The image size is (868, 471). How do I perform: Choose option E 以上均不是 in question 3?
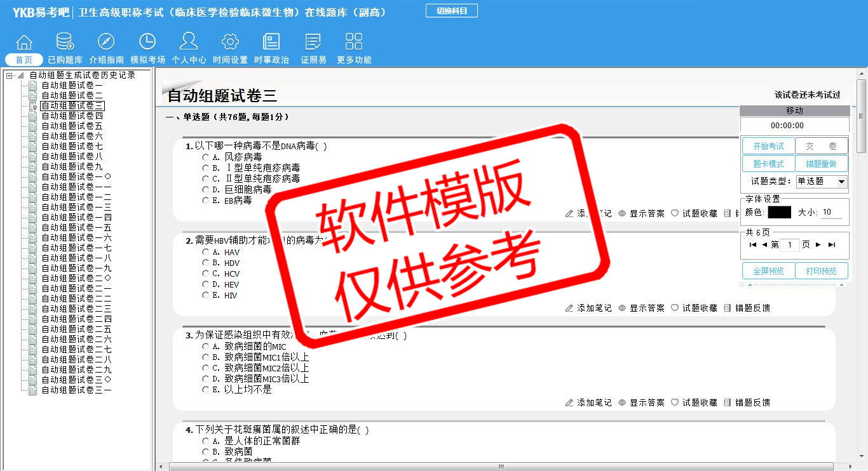point(205,389)
